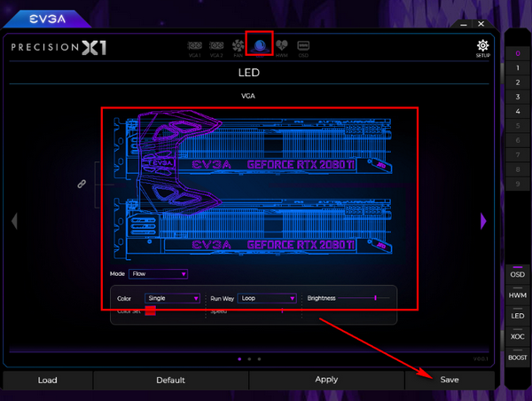532x401 pixels.
Task: Click the top RTX 2080 Ti card image
Action: [253, 148]
